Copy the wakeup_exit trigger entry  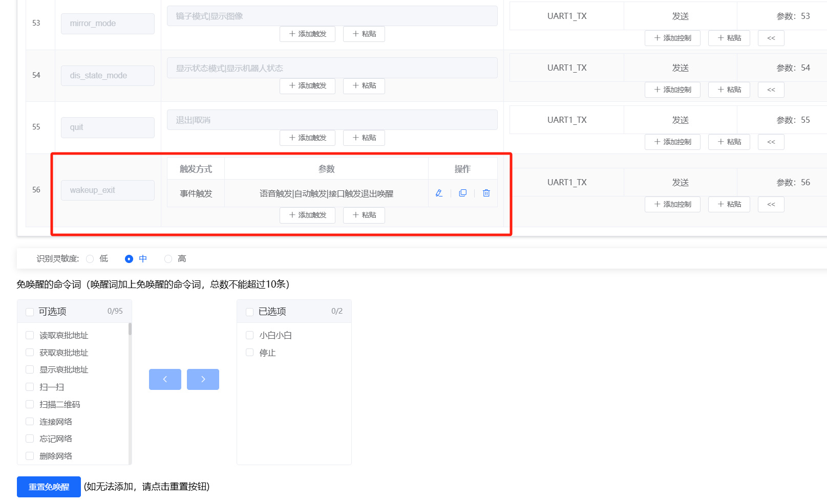[x=463, y=193]
